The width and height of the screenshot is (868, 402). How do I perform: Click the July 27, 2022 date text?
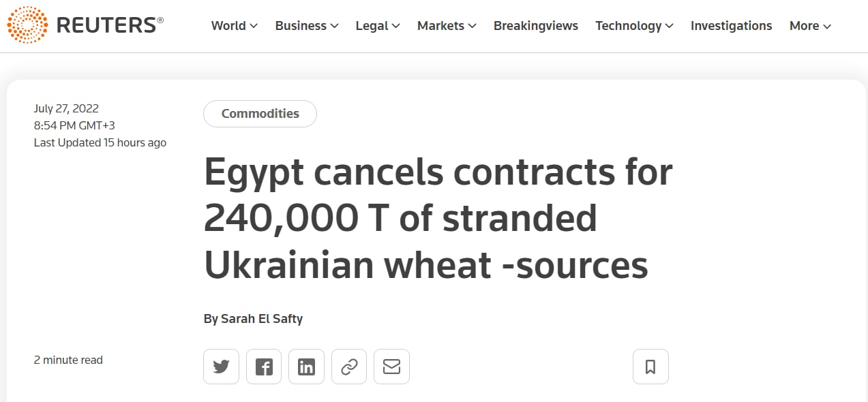(x=66, y=108)
